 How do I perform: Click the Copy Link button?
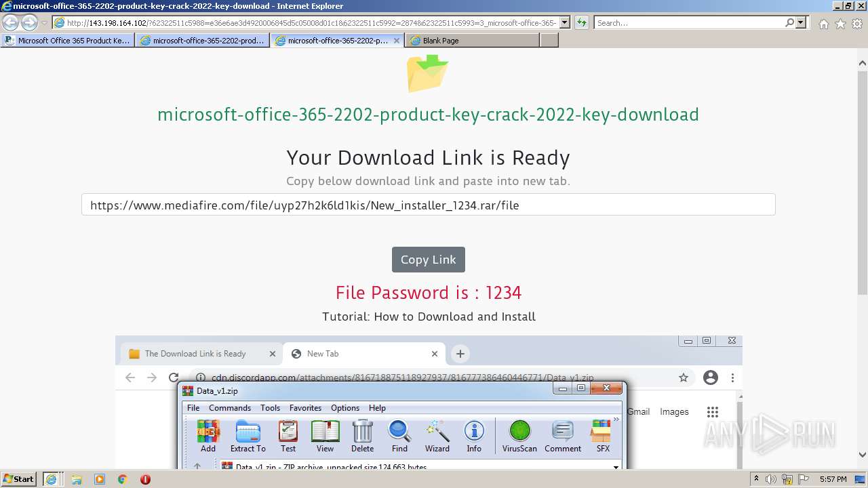click(429, 260)
